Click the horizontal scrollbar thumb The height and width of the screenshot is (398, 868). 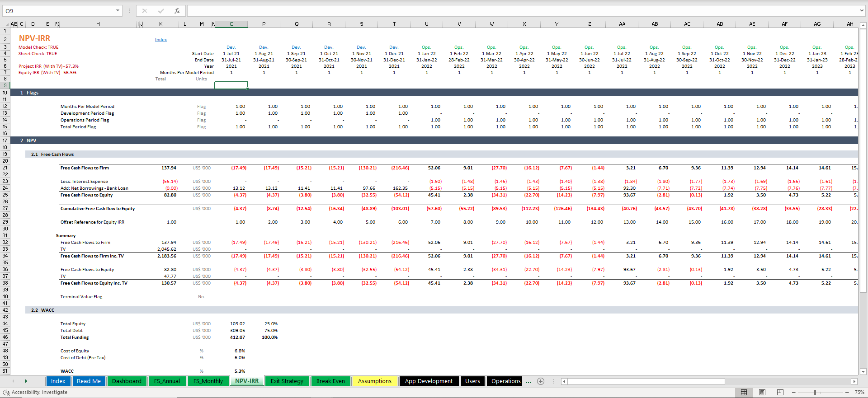point(646,381)
